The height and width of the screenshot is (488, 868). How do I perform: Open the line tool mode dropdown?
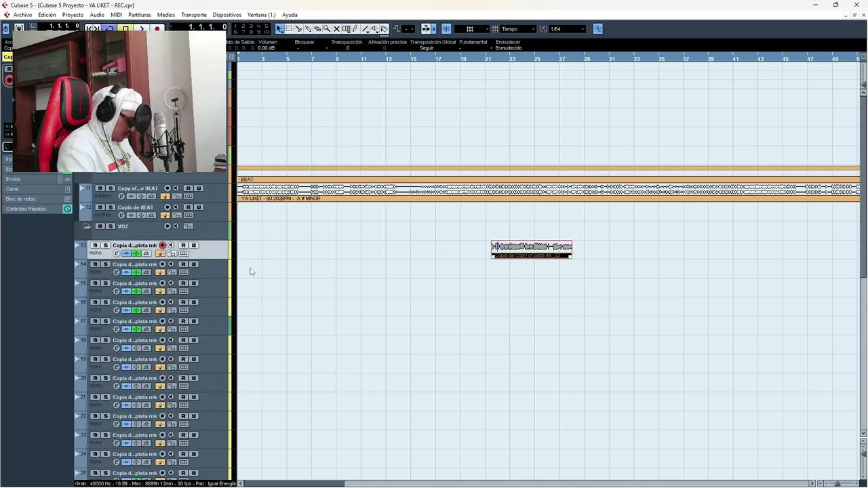[x=408, y=28]
